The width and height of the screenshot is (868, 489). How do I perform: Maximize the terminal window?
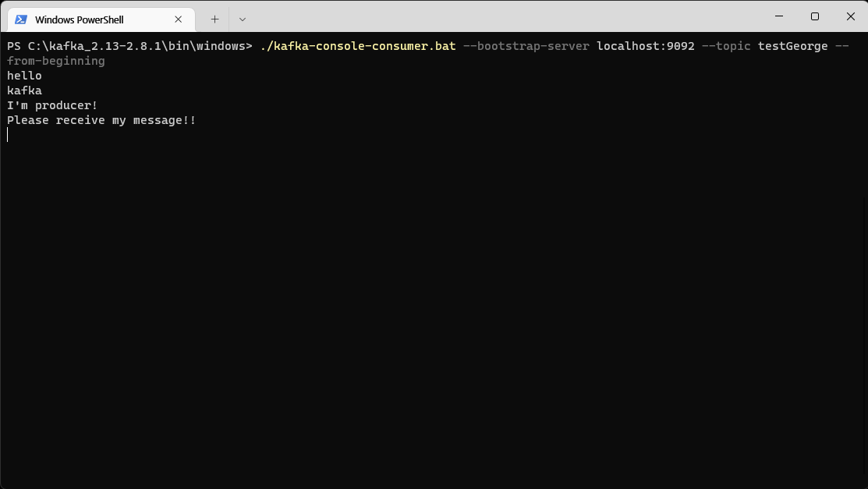point(815,16)
